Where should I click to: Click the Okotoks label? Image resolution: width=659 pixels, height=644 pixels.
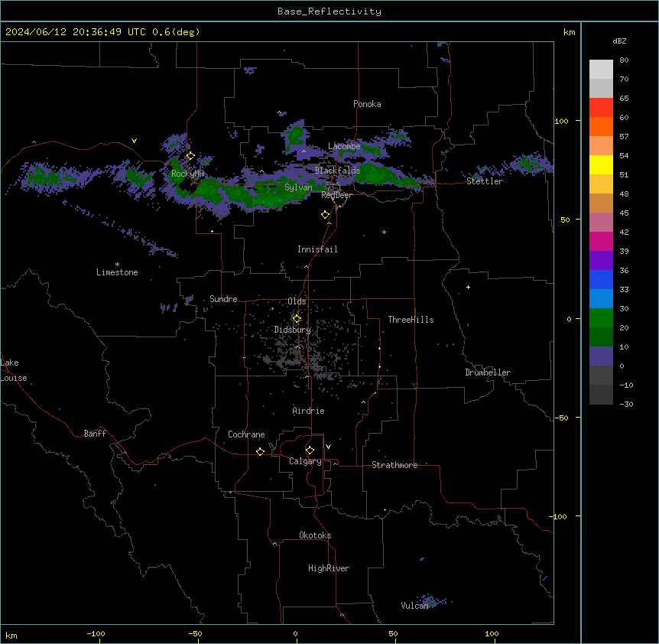pos(315,535)
